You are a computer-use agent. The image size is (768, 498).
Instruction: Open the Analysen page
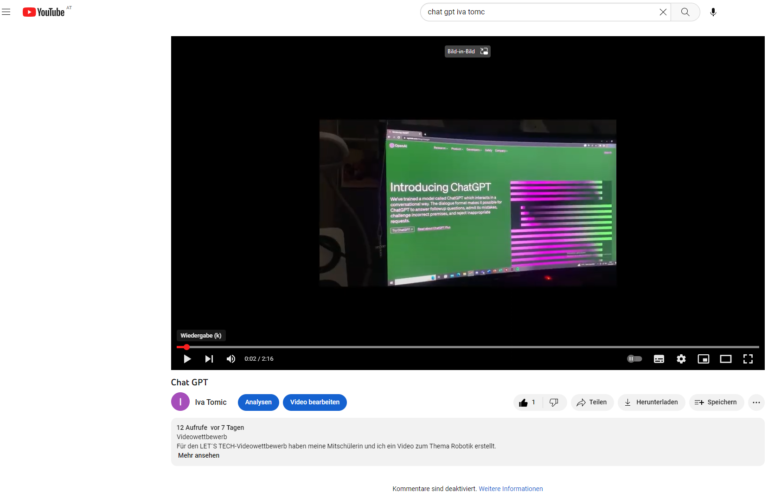pyautogui.click(x=258, y=402)
